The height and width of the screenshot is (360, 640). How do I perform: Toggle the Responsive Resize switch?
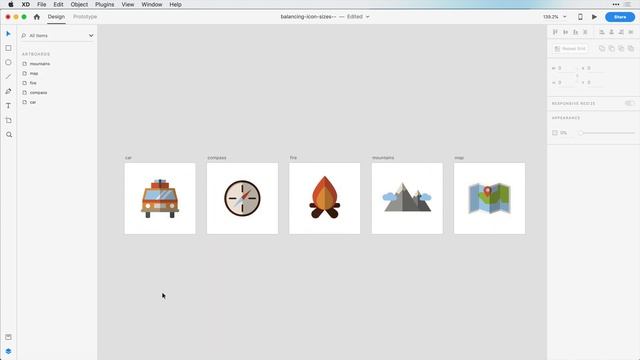click(630, 103)
